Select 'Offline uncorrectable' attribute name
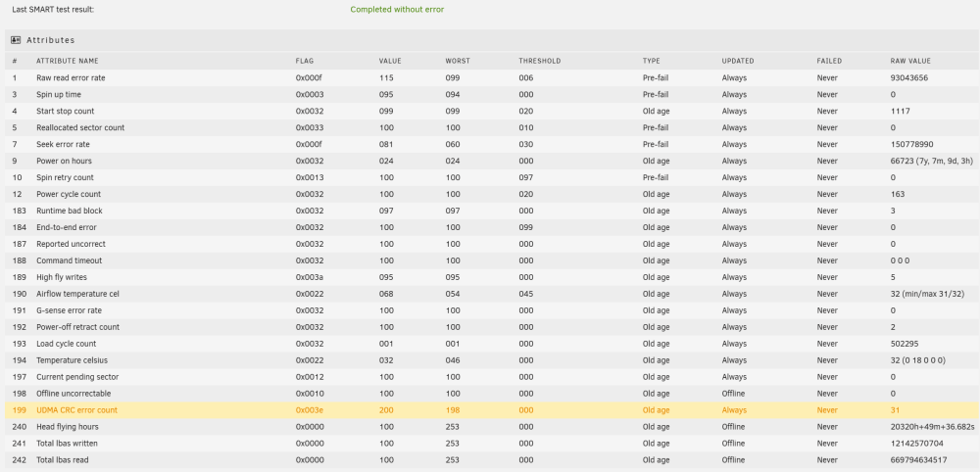980x472 pixels. point(73,394)
